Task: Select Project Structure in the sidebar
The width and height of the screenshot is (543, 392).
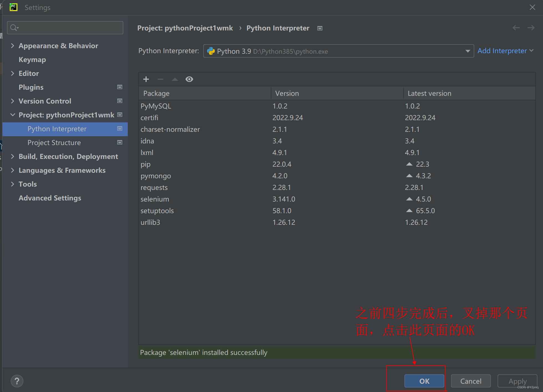Action: 54,143
